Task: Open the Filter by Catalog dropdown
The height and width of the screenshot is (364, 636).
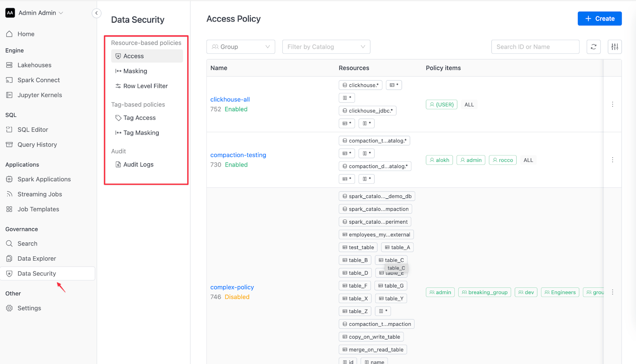Action: 326,47
